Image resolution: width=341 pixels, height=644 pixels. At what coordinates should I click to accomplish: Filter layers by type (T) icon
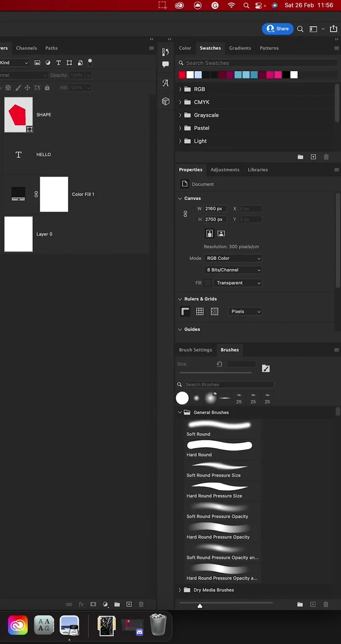(58, 63)
